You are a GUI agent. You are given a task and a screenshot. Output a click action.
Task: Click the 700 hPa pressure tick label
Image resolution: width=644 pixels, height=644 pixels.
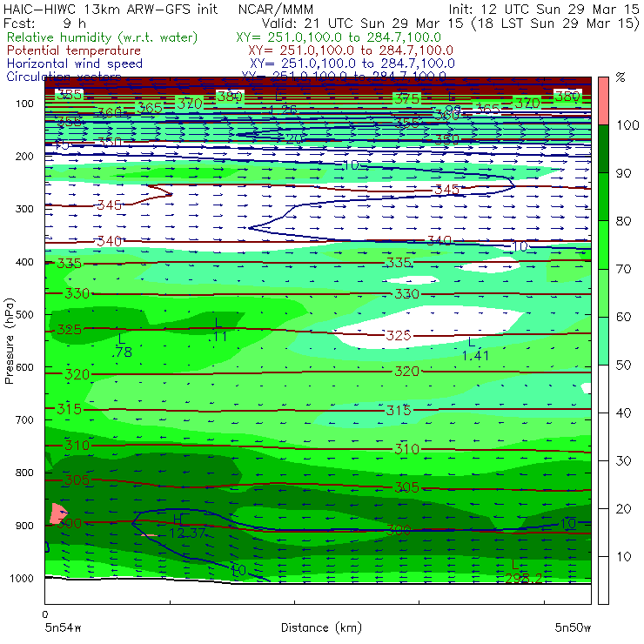24,419
